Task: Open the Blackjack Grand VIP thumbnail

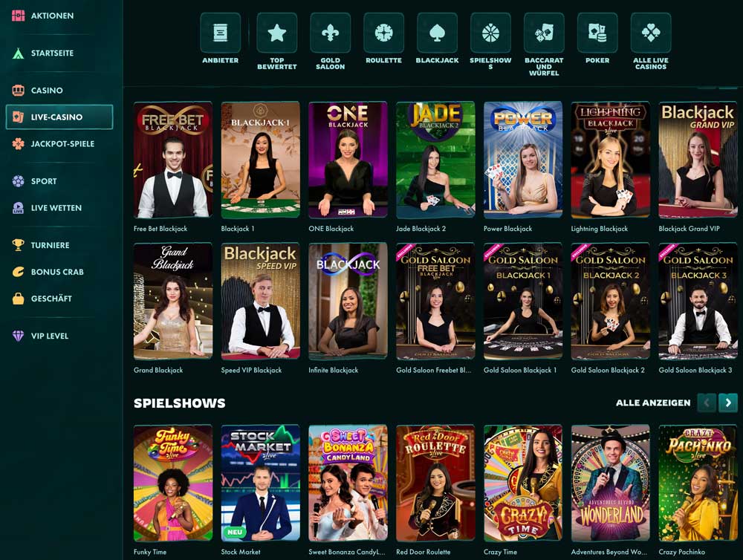Action: (x=698, y=160)
